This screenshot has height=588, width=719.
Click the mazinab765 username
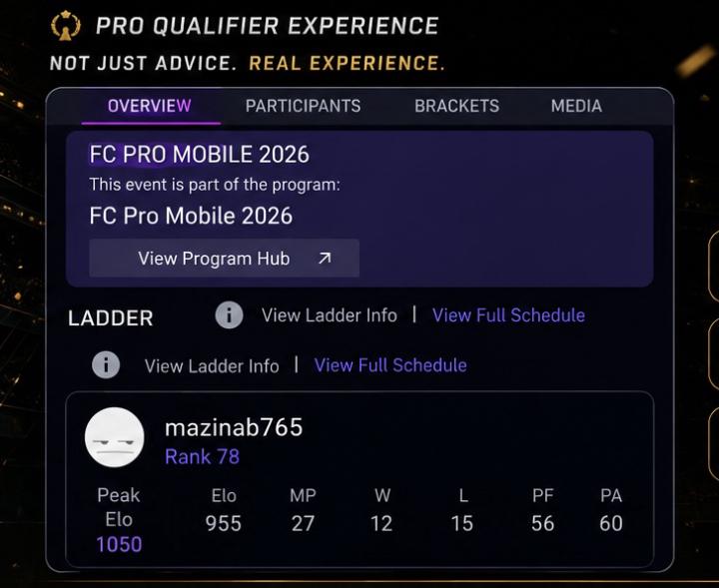pos(234,427)
